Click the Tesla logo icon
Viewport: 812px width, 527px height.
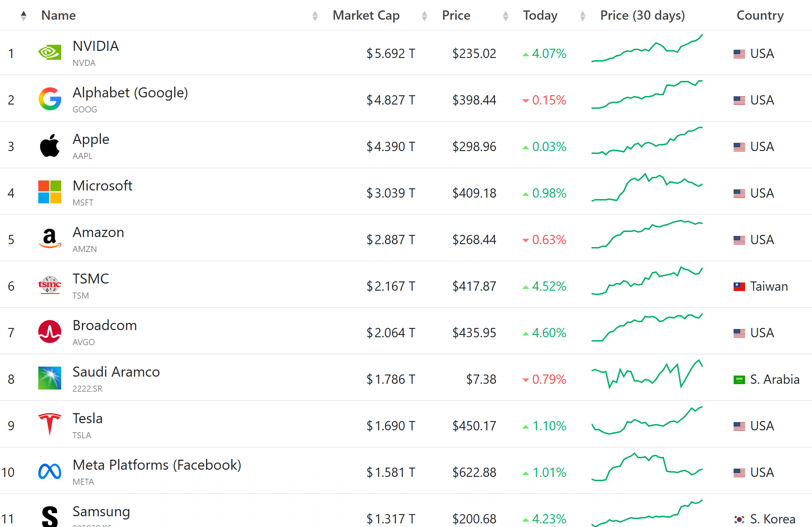pos(50,424)
